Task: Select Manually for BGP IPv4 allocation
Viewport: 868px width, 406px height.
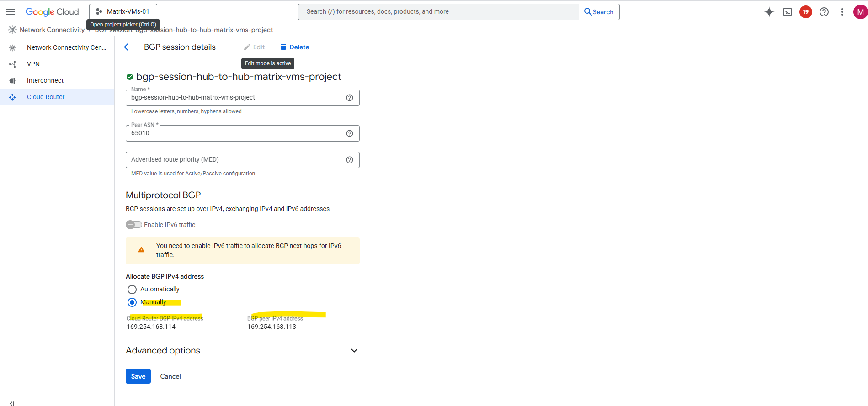Action: [x=132, y=302]
